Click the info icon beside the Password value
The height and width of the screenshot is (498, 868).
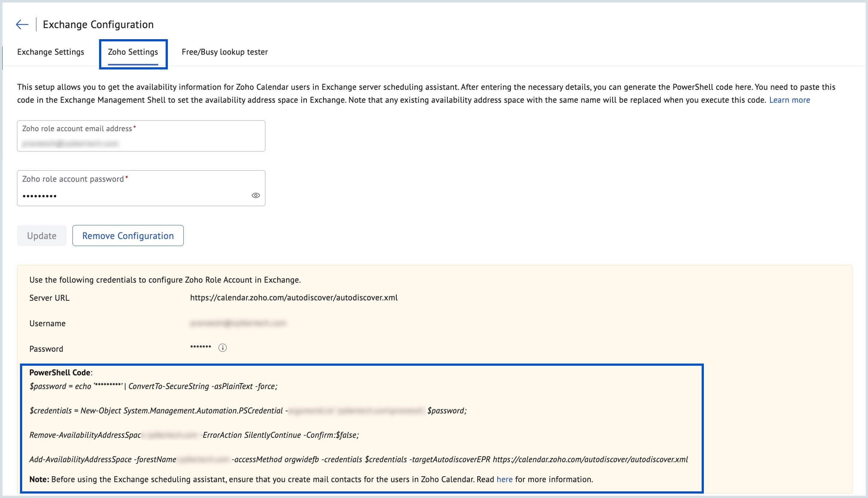(x=222, y=347)
